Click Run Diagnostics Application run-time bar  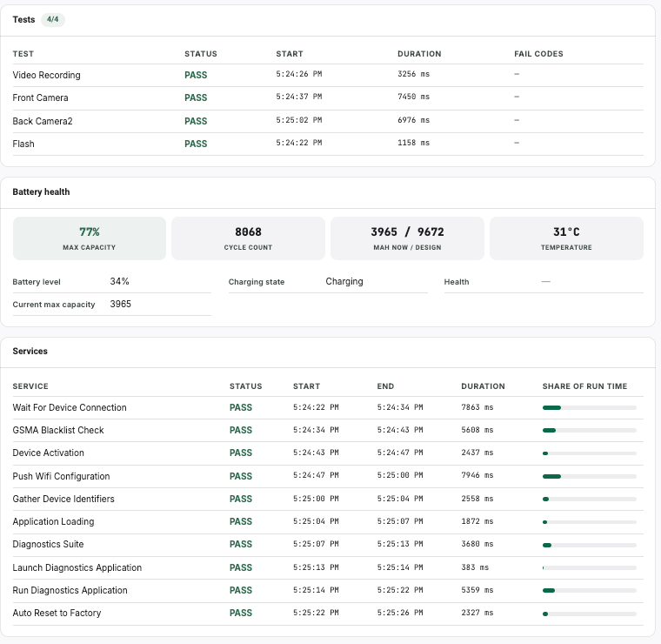[590, 590]
